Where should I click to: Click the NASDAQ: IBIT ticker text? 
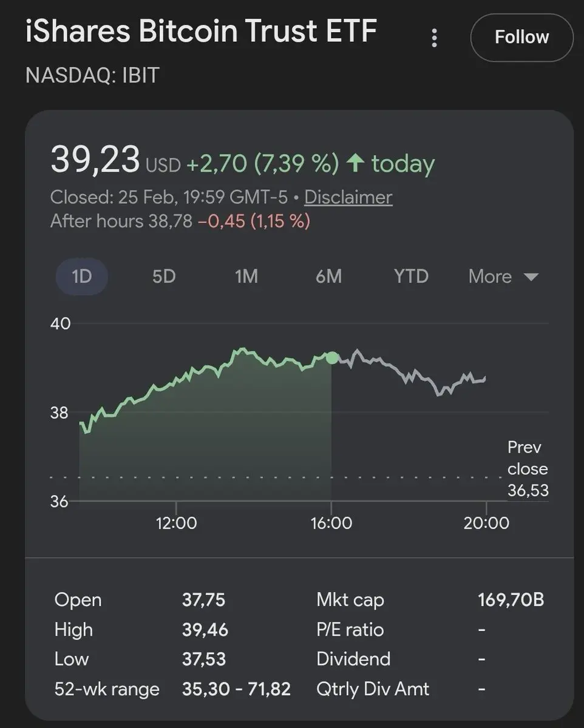tap(92, 76)
